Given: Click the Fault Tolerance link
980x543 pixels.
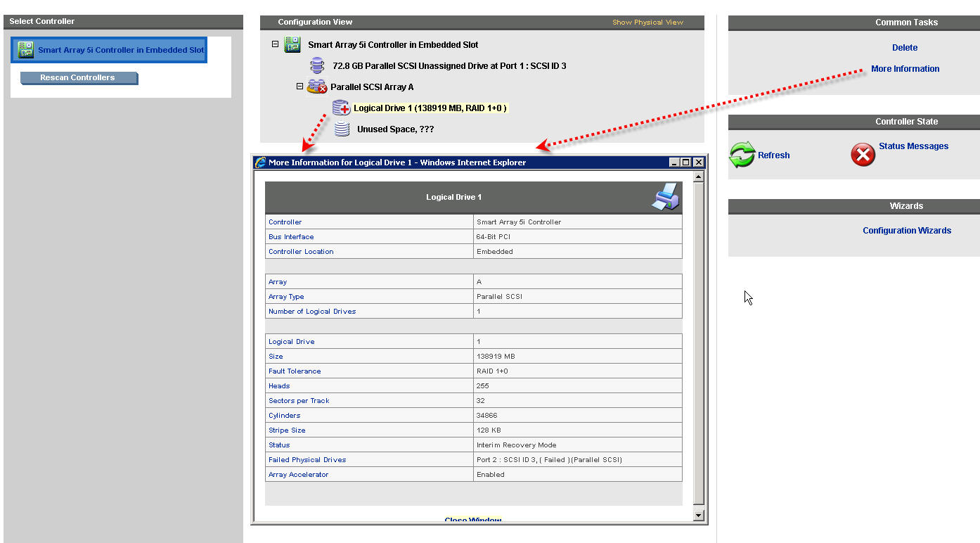Looking at the screenshot, I should pos(295,371).
